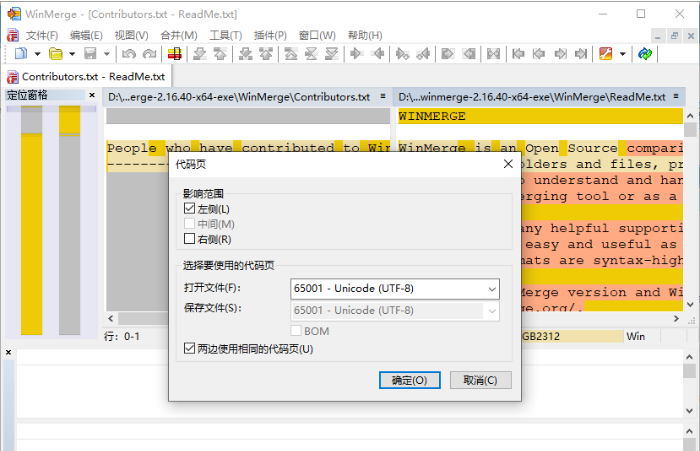
Task: Click the First Difference toolbar icon
Action: (x=291, y=54)
